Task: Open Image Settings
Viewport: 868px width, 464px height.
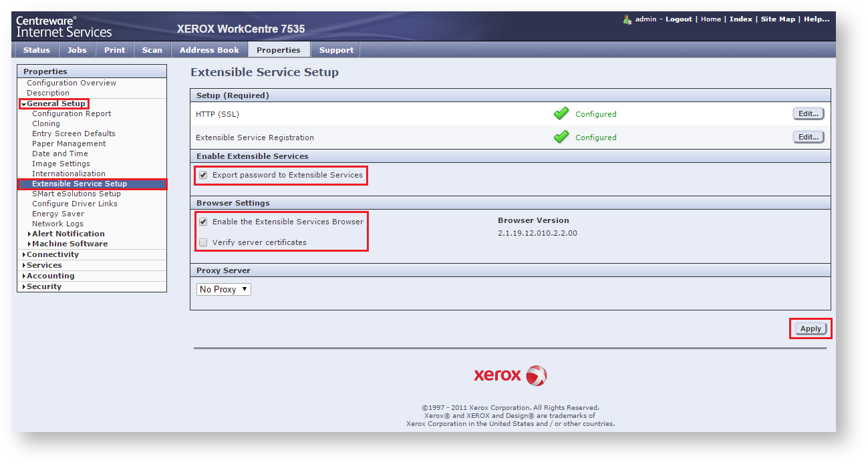Action: 61,164
